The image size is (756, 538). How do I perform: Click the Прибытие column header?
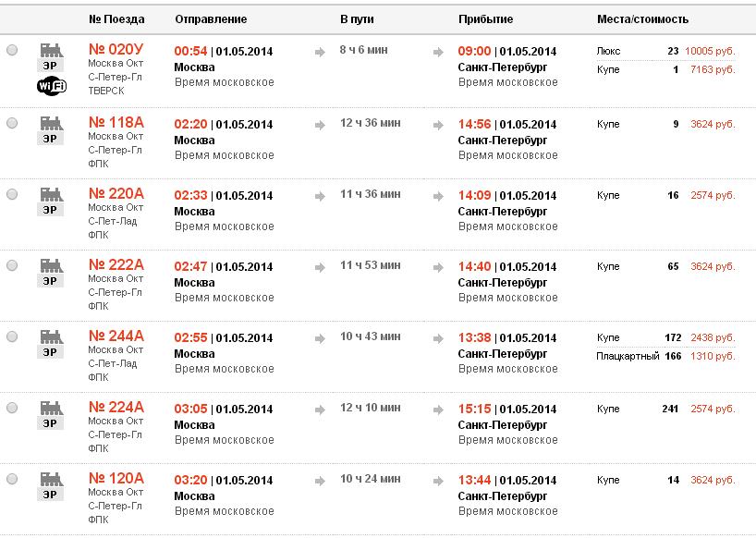(x=486, y=18)
